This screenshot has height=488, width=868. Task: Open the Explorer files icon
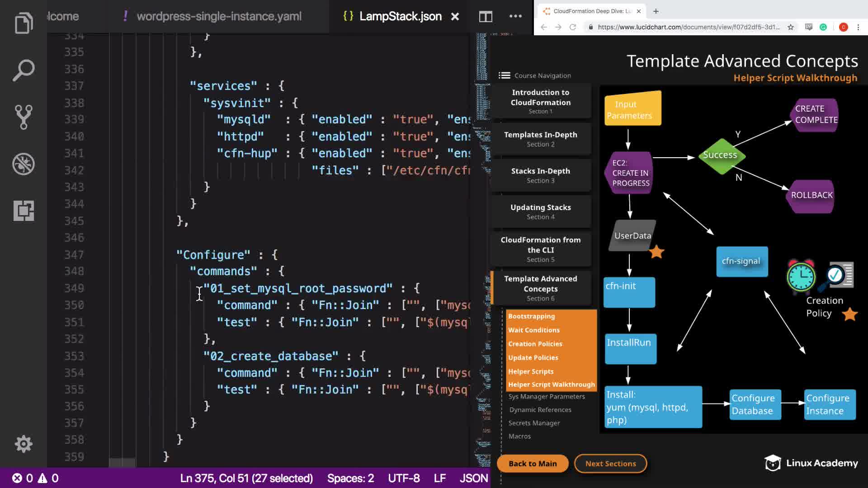[24, 23]
